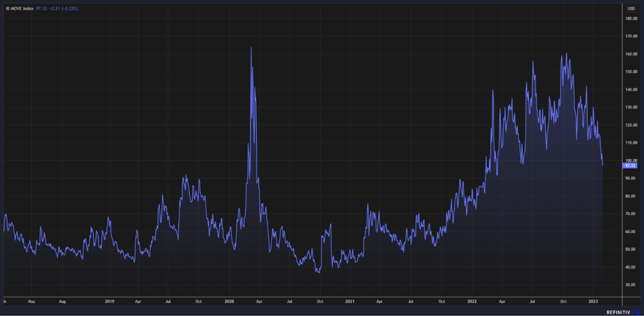Click the 2023 time axis label
This screenshot has height=316, width=644.
[x=593, y=301]
